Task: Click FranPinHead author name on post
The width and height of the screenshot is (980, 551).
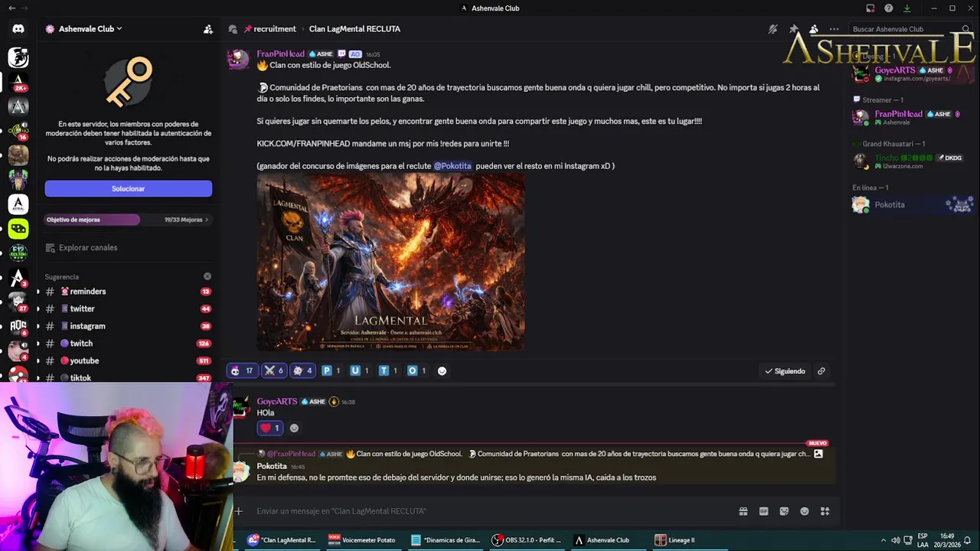Action: tap(280, 54)
